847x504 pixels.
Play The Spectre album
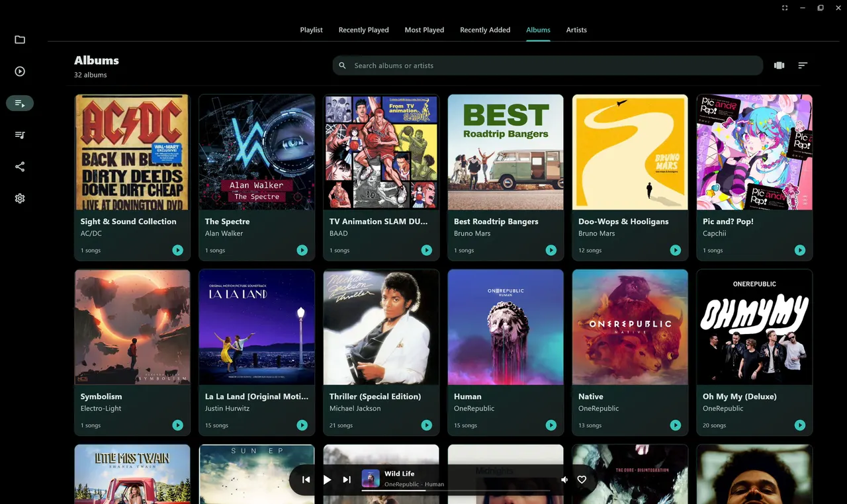point(302,250)
